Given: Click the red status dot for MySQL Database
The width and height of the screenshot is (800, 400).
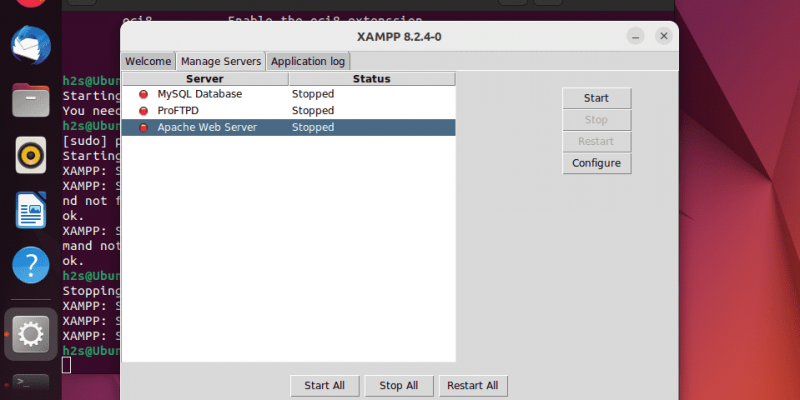Looking at the screenshot, I should pyautogui.click(x=143, y=94).
